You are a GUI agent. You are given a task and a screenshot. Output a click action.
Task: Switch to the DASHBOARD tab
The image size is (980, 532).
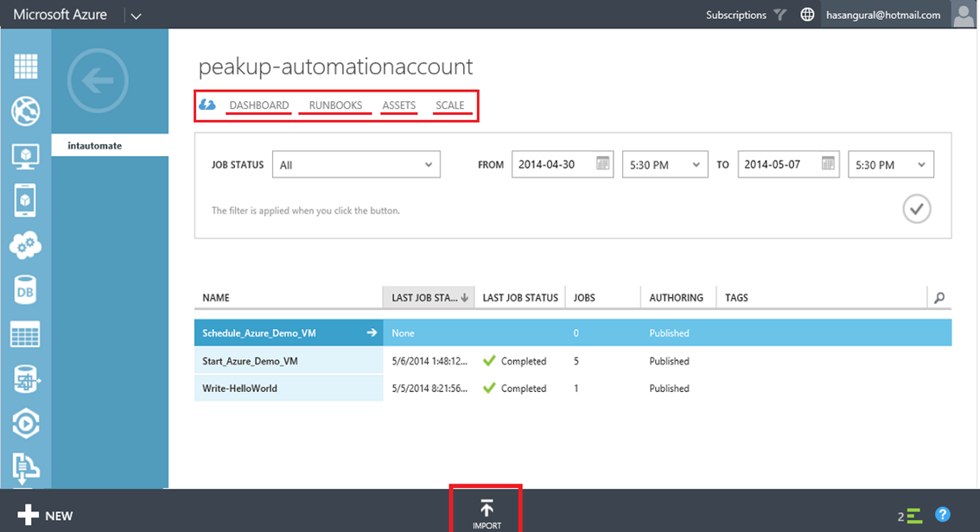(x=258, y=104)
